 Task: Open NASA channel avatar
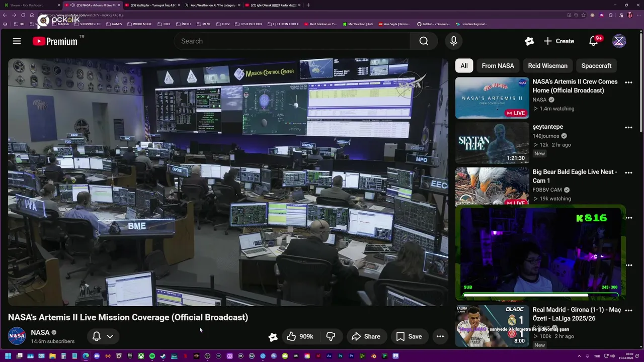pyautogui.click(x=17, y=336)
